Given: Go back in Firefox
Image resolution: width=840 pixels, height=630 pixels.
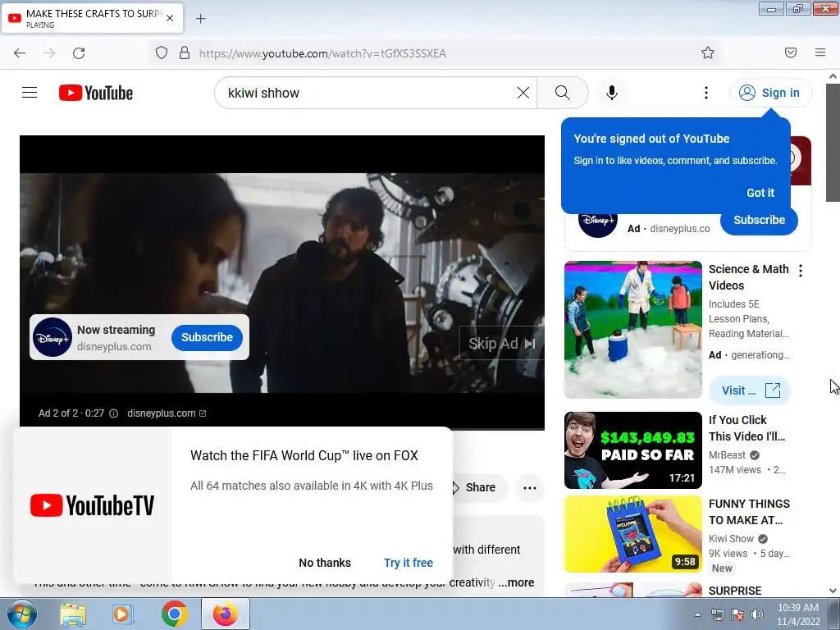Looking at the screenshot, I should coord(20,53).
